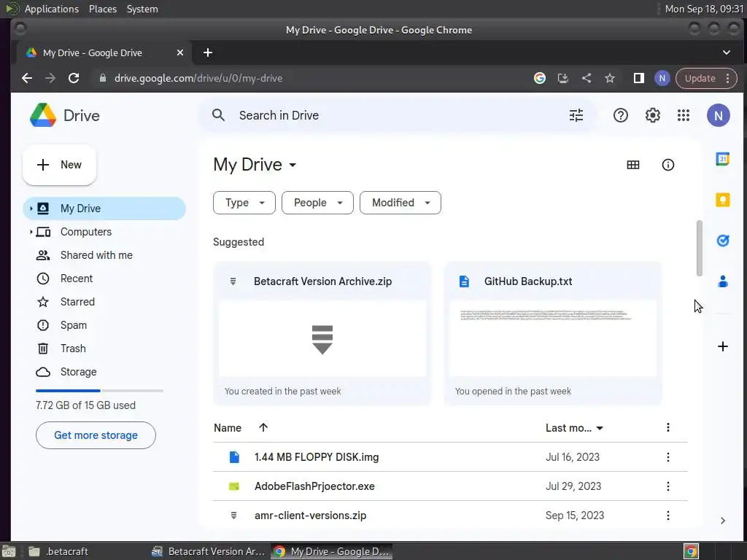Click Get more storage button
The width and height of the screenshot is (747, 560).
coord(96,435)
